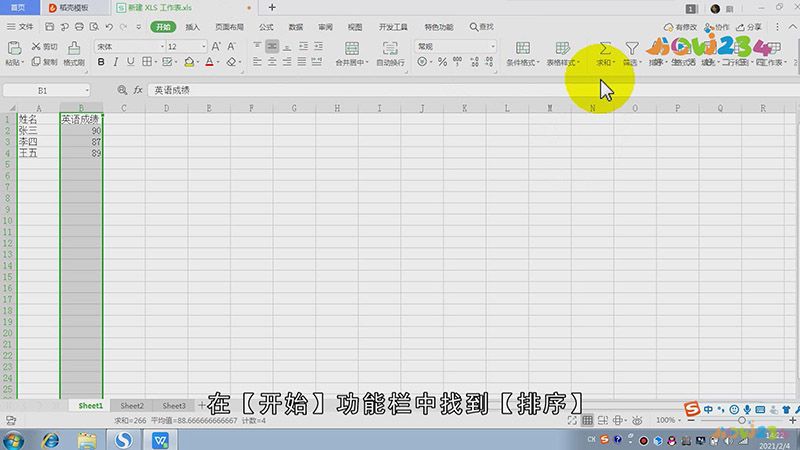Viewport: 800px width, 450px height.
Task: Open Windows Start menu orb
Action: click(x=13, y=440)
